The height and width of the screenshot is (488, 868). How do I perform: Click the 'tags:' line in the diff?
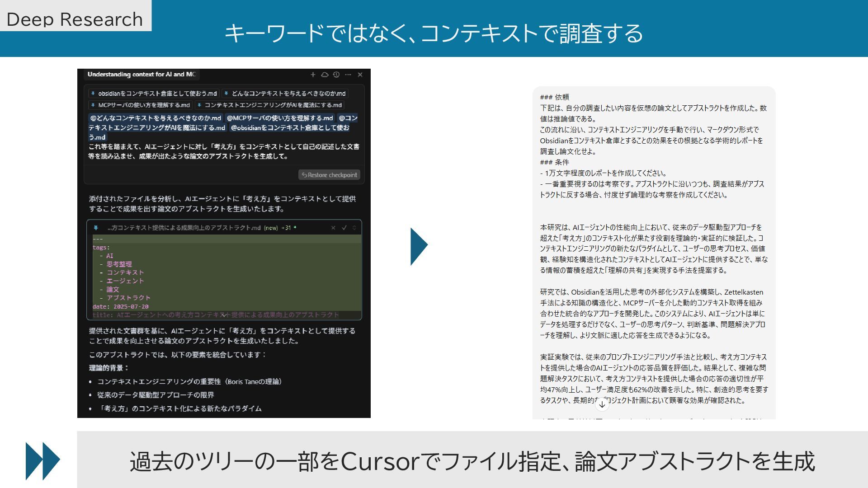click(101, 247)
